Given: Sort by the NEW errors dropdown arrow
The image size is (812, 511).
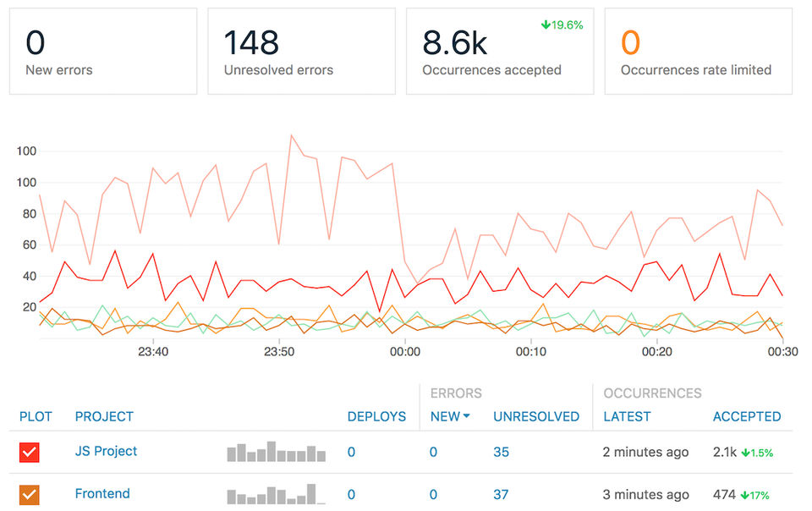Looking at the screenshot, I should pos(466,416).
